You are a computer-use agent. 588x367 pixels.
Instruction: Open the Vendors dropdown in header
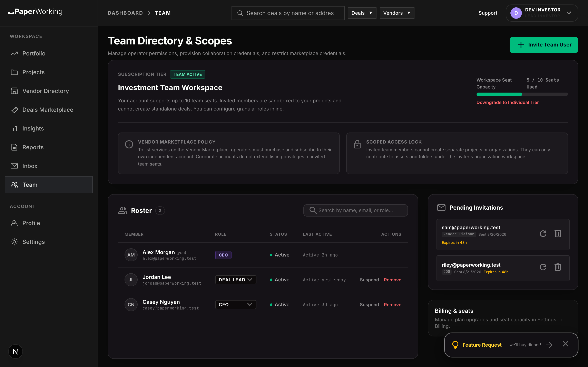pyautogui.click(x=397, y=13)
